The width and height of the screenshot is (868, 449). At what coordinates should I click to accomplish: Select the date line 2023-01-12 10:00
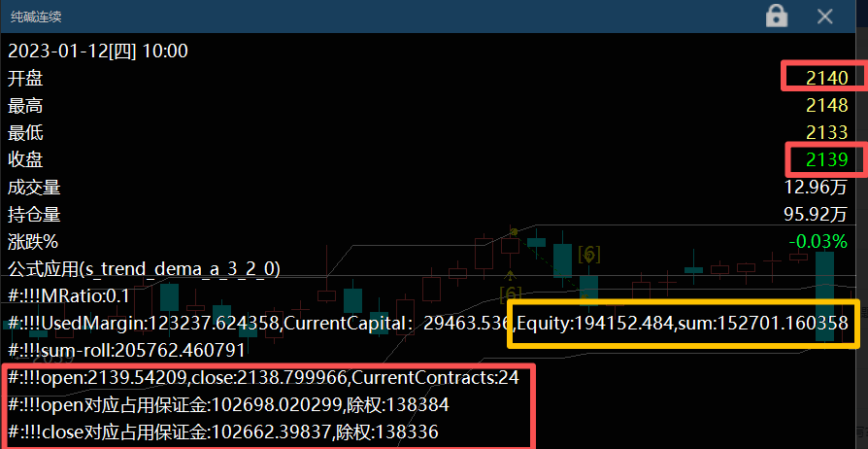click(x=98, y=52)
